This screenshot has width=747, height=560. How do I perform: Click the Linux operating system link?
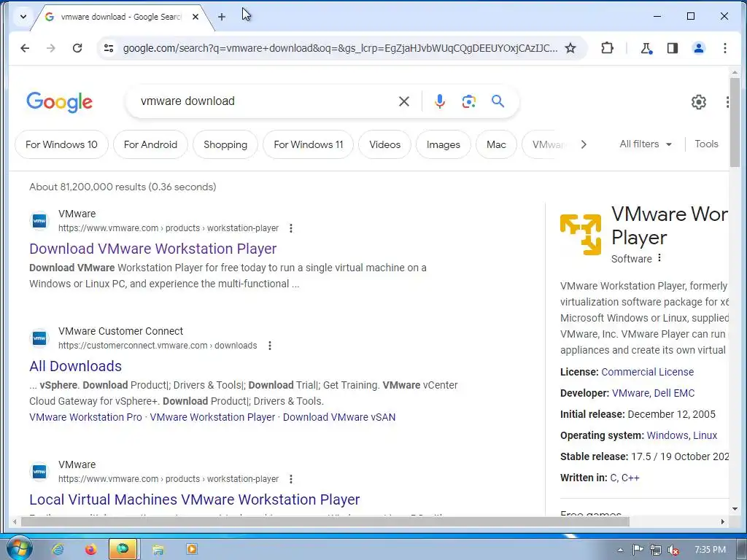705,435
